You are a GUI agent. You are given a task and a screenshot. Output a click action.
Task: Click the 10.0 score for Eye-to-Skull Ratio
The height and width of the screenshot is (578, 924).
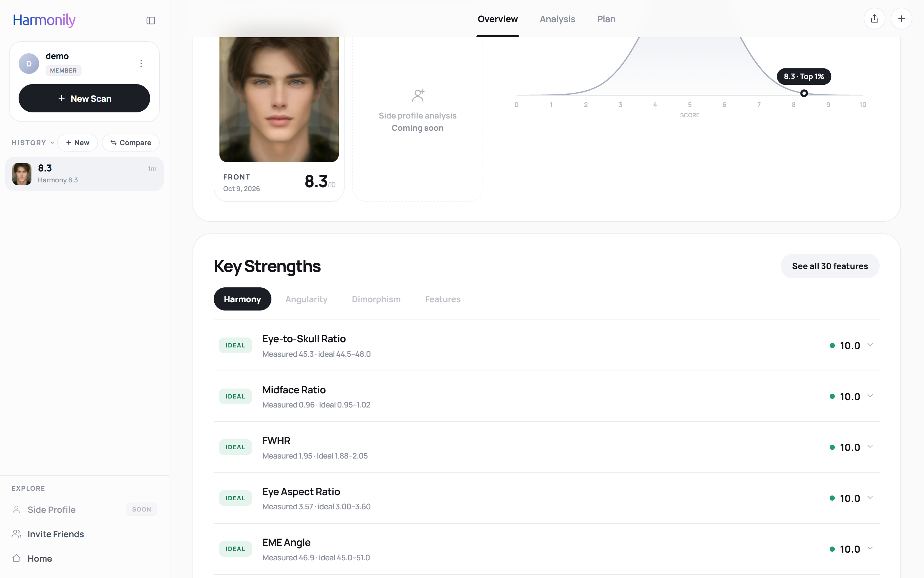pyautogui.click(x=850, y=346)
